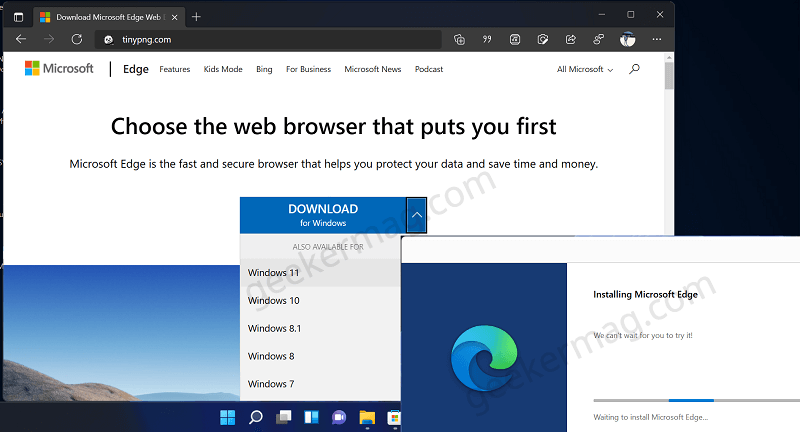Image resolution: width=800 pixels, height=432 pixels.
Task: Select Windows 11 from download list
Action: click(320, 273)
